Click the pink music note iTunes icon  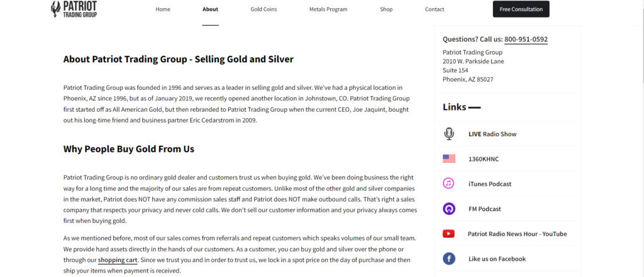pos(449,184)
